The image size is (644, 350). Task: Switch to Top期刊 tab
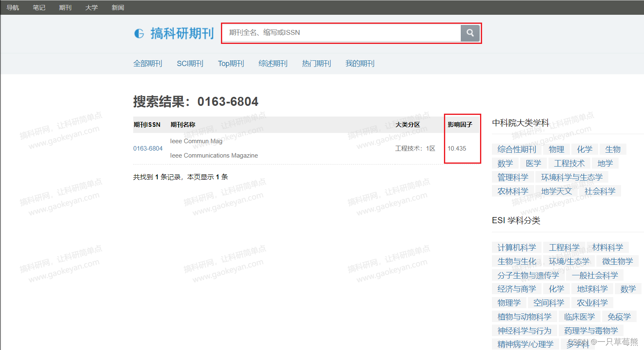coord(231,64)
